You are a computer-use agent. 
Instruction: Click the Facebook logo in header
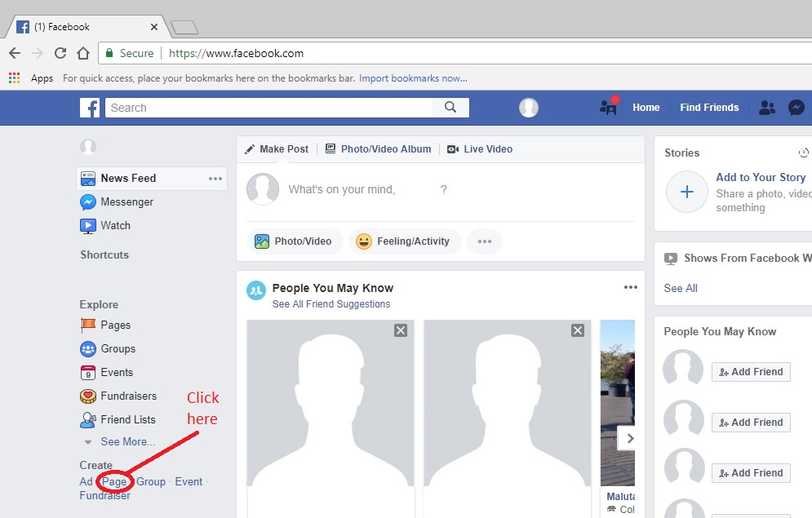click(90, 108)
